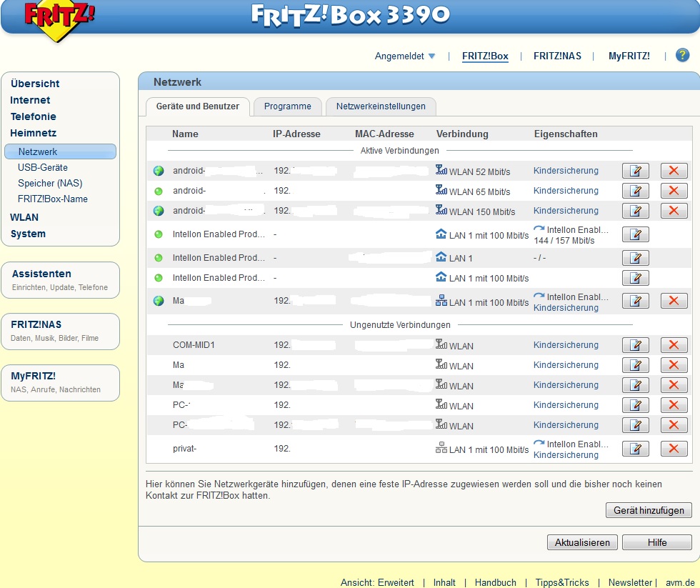Screen dimensions: 700x588
Task: Click WLAN icon of 150 Mbit/s android device
Action: [x=441, y=209]
